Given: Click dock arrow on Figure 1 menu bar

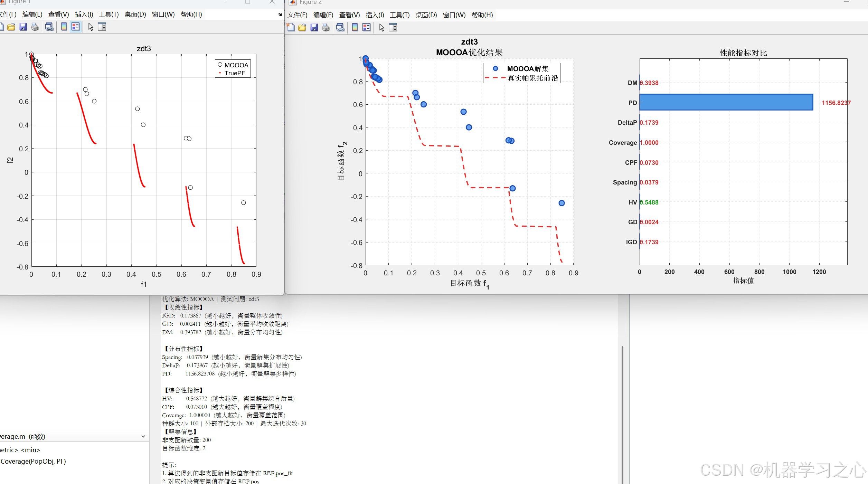Looking at the screenshot, I should (x=280, y=15).
